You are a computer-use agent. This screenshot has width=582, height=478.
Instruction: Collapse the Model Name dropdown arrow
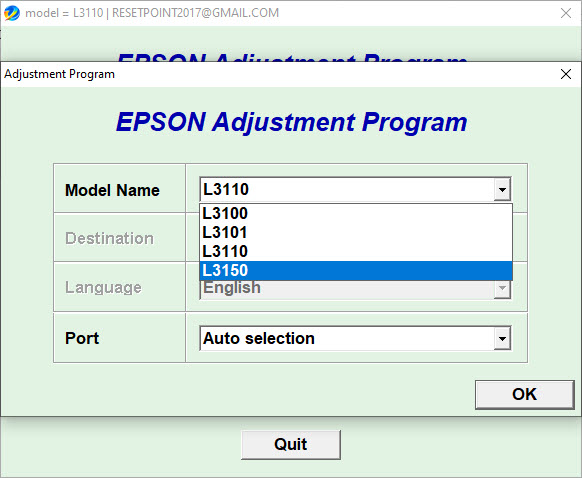(x=502, y=190)
